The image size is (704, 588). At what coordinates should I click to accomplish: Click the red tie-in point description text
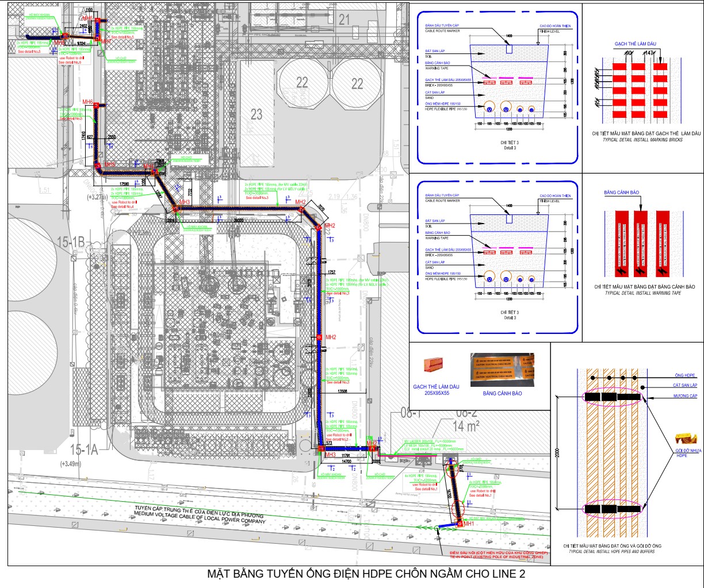496,554
